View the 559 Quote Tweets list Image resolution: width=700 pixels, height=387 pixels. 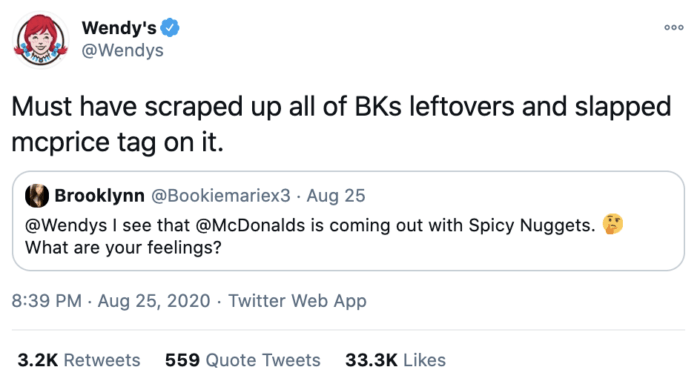coord(243,360)
